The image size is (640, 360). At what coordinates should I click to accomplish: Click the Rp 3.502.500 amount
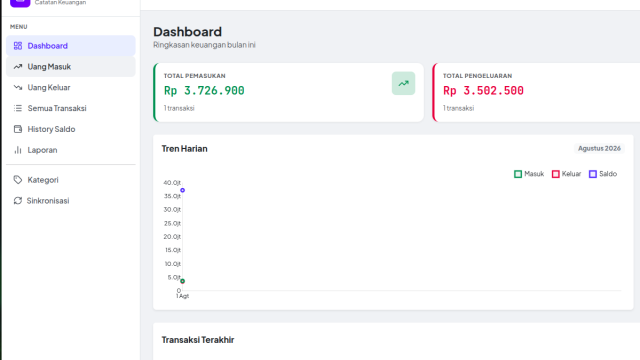point(483,91)
